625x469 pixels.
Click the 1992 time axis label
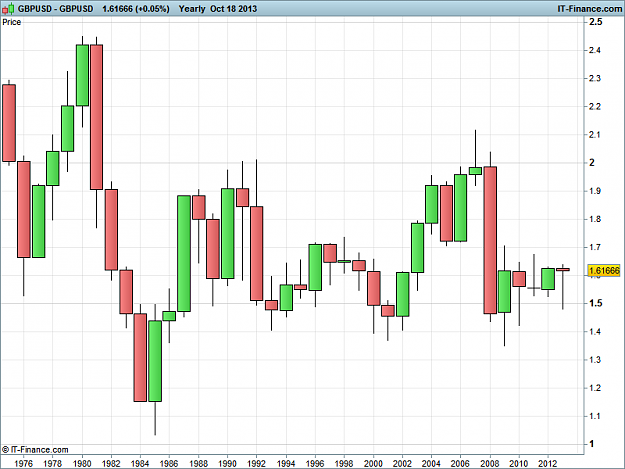[x=256, y=463]
